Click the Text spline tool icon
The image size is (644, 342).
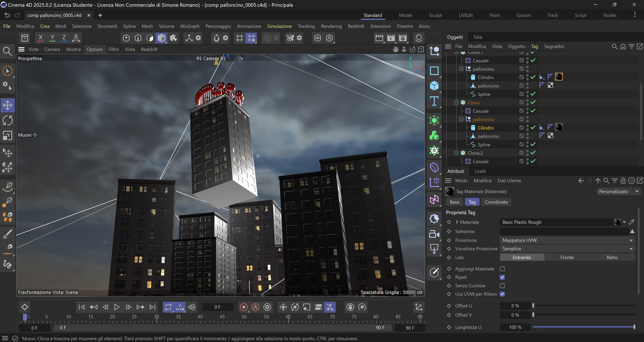coord(434,101)
